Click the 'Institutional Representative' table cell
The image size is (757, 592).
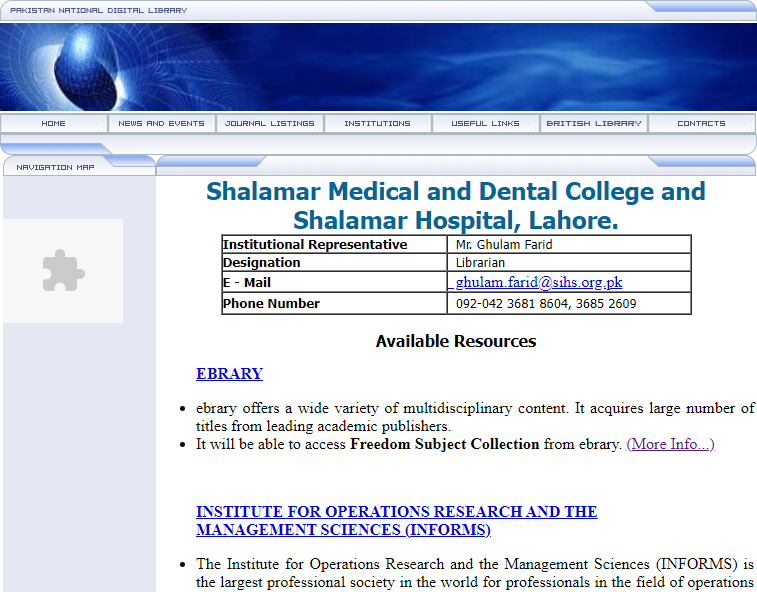click(335, 244)
